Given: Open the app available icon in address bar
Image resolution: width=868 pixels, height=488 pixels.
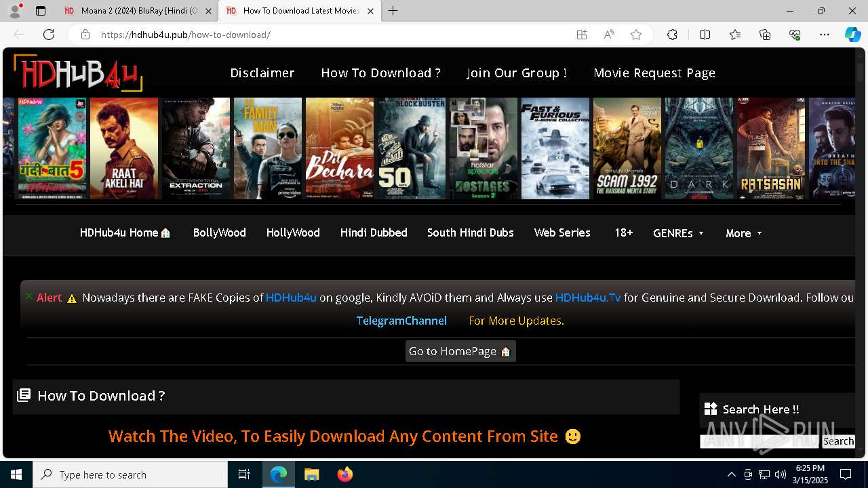Looking at the screenshot, I should coord(582,35).
